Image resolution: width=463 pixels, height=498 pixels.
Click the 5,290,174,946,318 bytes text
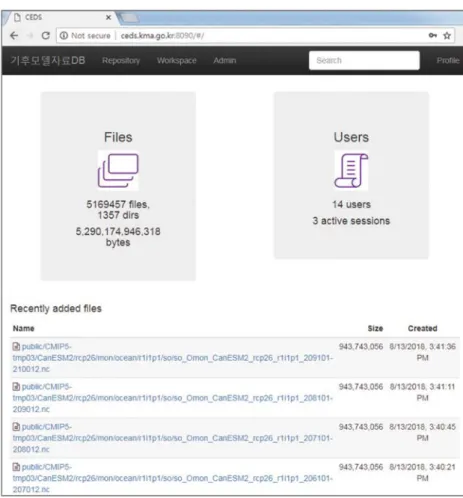click(x=118, y=237)
